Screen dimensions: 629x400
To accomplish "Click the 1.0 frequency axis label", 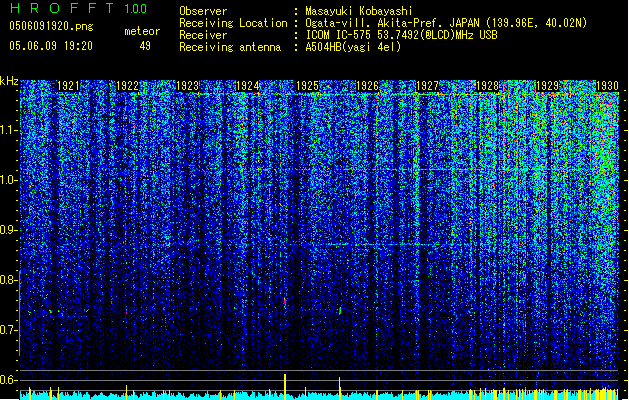I will (x=9, y=180).
